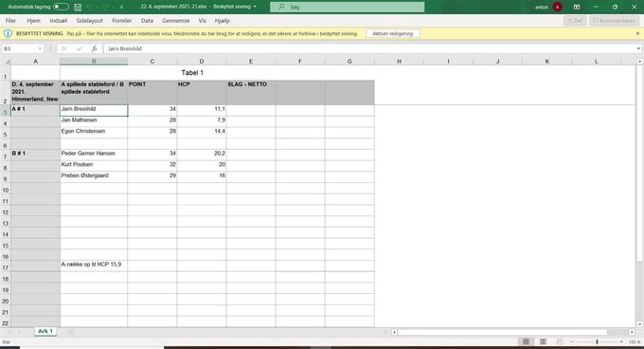The image size is (644, 349).
Task: Click the Kommentarer button
Action: 614,21
